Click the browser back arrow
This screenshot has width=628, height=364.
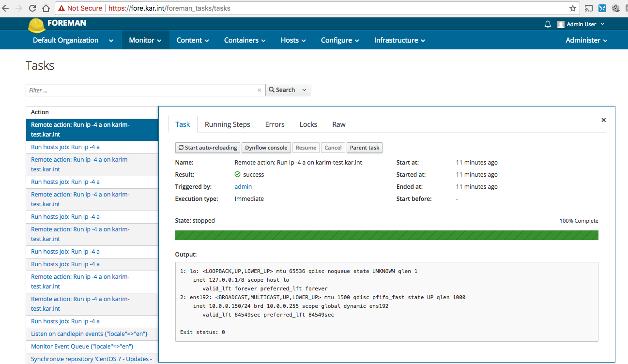coord(6,8)
